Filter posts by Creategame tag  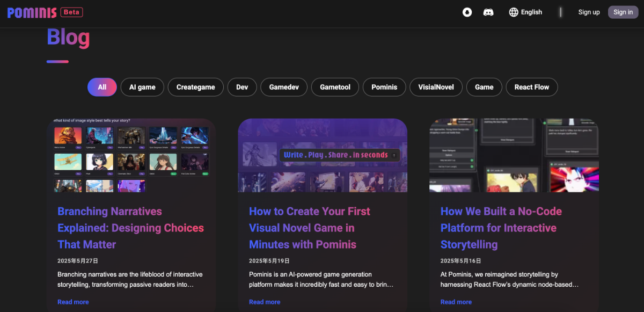tap(196, 87)
